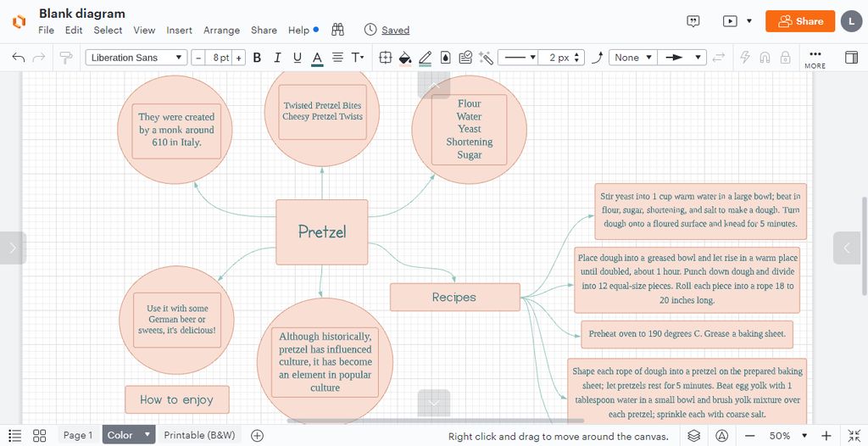Click the shape style check icon
Screen dimensions: 868x446
point(465,58)
